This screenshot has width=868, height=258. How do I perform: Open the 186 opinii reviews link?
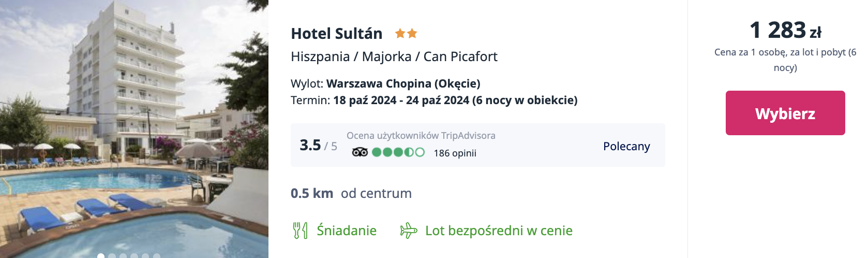pos(455,153)
